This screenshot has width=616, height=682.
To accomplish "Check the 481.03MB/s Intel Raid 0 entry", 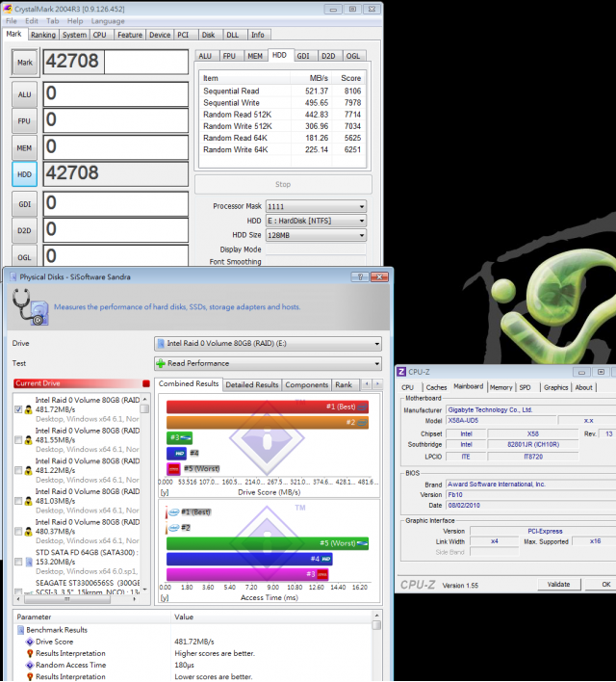I will pyautogui.click(x=18, y=501).
